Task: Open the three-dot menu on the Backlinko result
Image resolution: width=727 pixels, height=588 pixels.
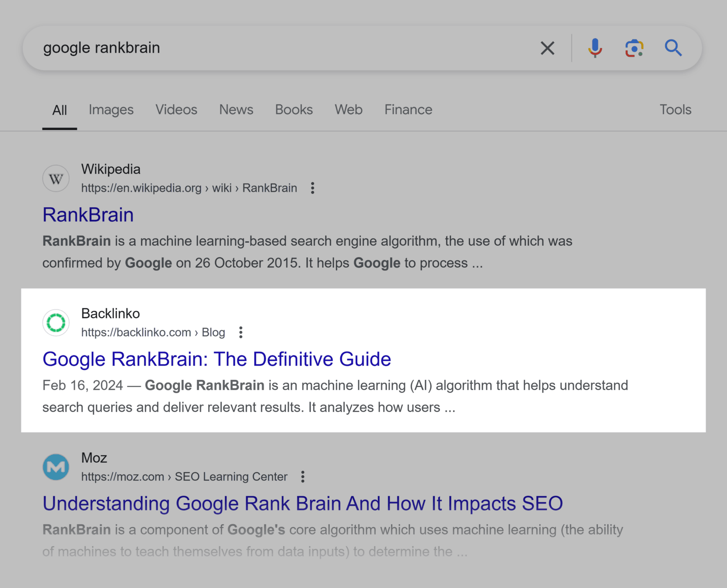Action: pyautogui.click(x=240, y=332)
